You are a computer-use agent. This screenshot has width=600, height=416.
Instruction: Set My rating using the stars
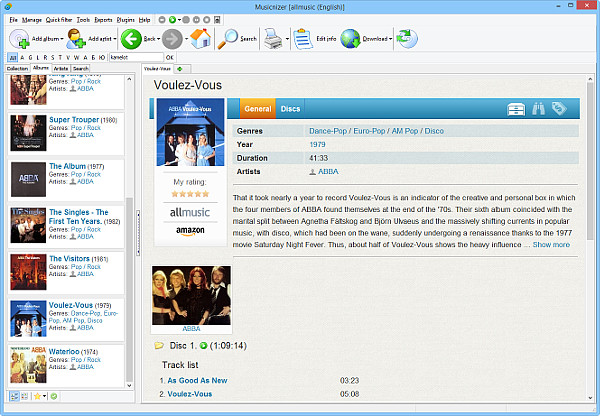pyautogui.click(x=190, y=194)
